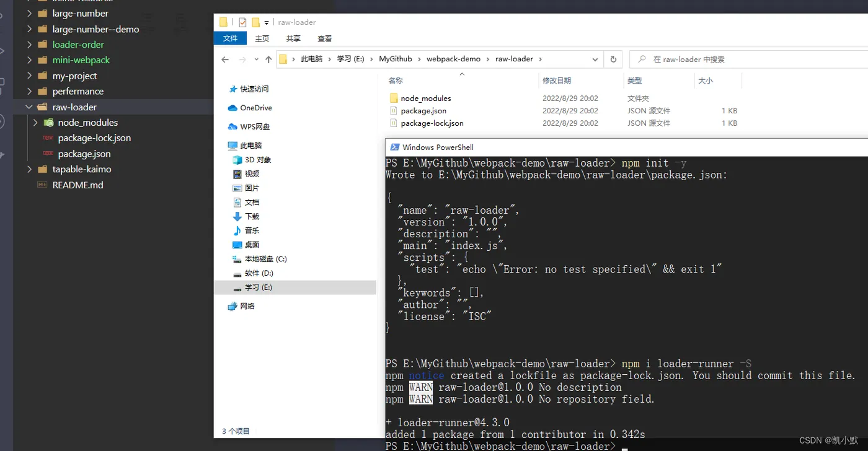Sort files by the 类型 column header

click(634, 81)
